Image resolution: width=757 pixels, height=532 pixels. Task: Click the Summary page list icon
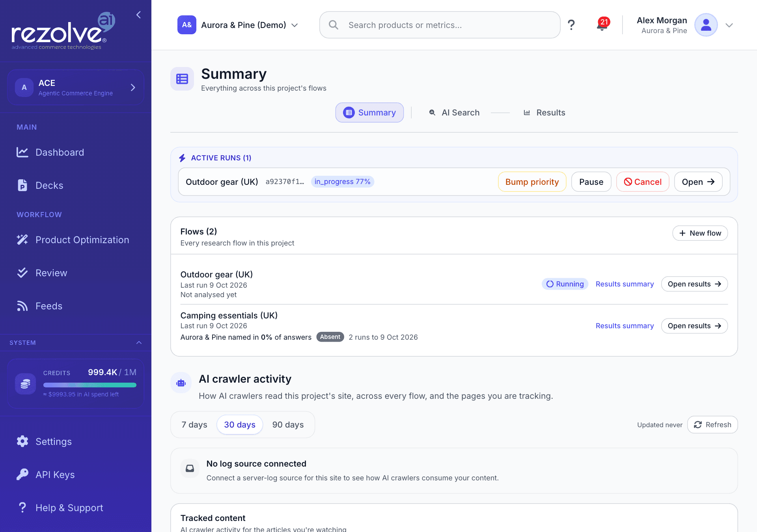pos(182,79)
